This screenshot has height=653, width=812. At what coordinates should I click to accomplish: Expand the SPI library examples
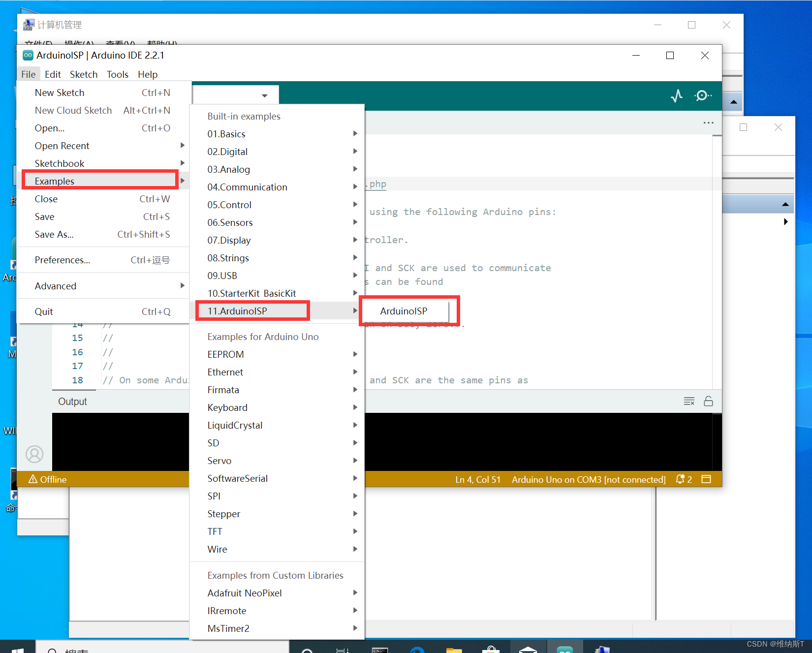point(277,496)
